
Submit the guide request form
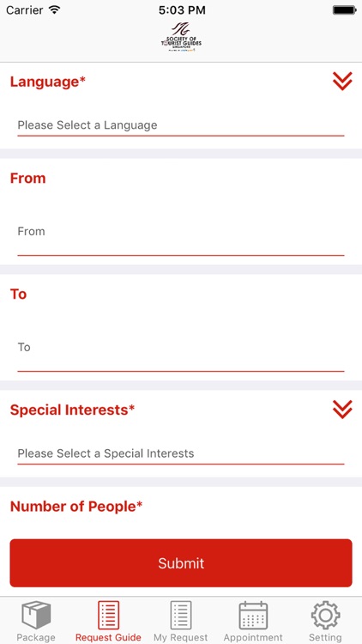[x=181, y=562]
